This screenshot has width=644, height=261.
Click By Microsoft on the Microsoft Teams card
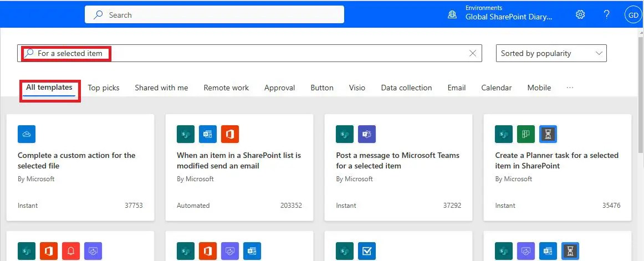[x=355, y=179]
